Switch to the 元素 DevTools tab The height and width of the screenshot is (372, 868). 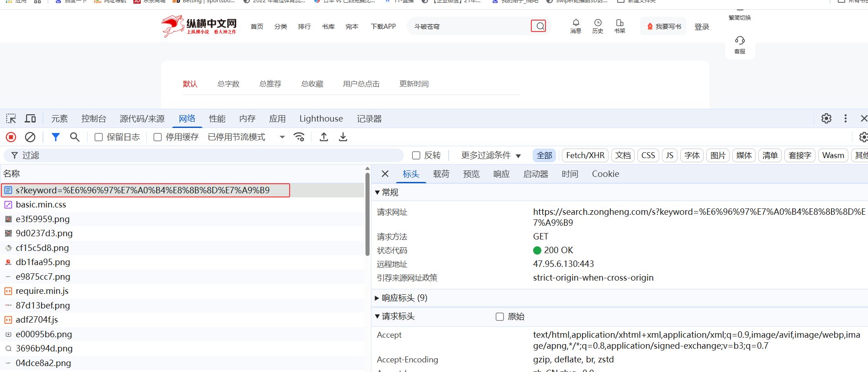(x=59, y=119)
